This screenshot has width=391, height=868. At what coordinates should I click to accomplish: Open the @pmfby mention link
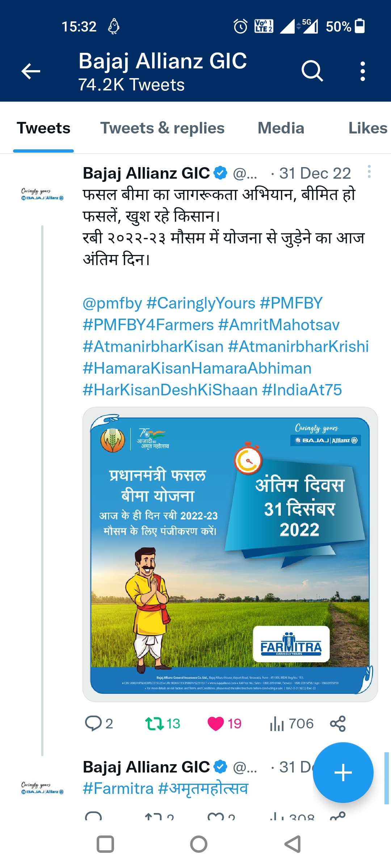[112, 303]
